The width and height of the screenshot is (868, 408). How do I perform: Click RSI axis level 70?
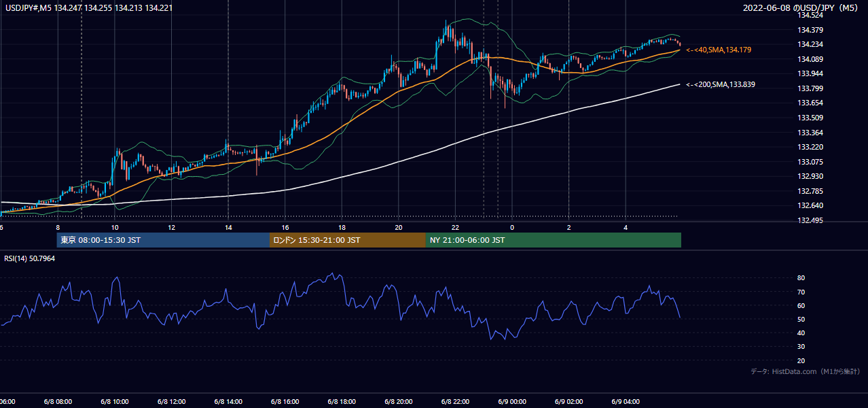pos(801,292)
